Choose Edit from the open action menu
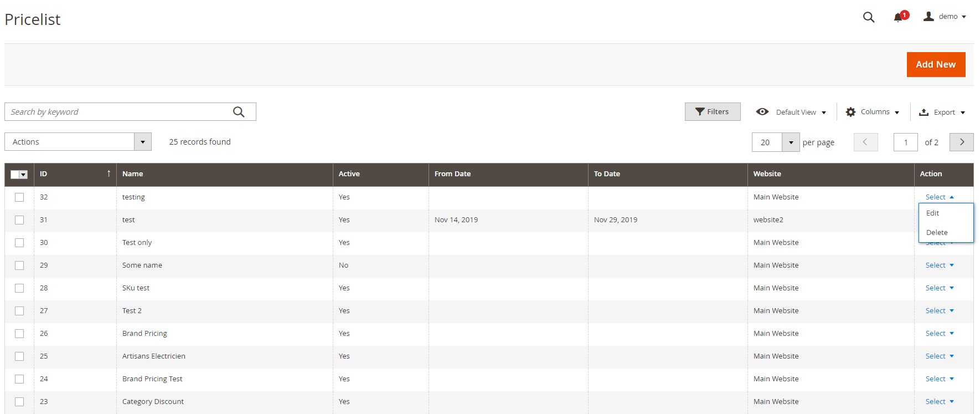This screenshot has width=980, height=414. (x=933, y=213)
